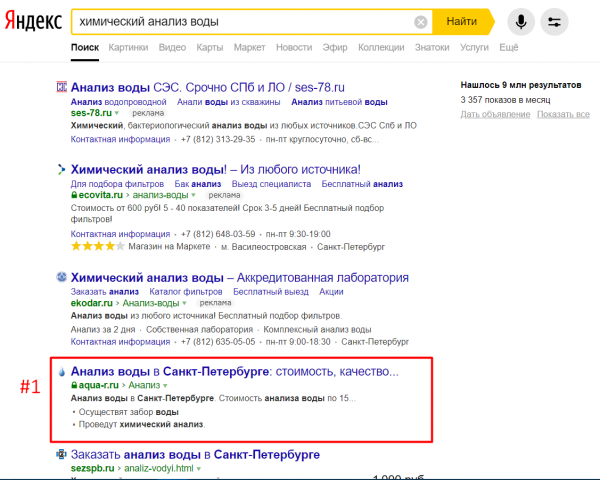Click the Яндекс logo
Image resolution: width=600 pixels, height=480 pixels.
pyautogui.click(x=33, y=21)
